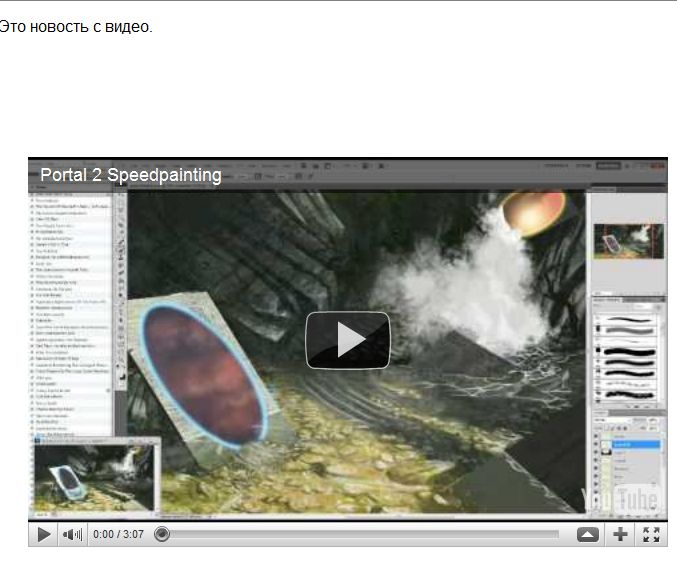Click the plus icon in player controls
This screenshot has height=571, width=677.
coord(620,535)
